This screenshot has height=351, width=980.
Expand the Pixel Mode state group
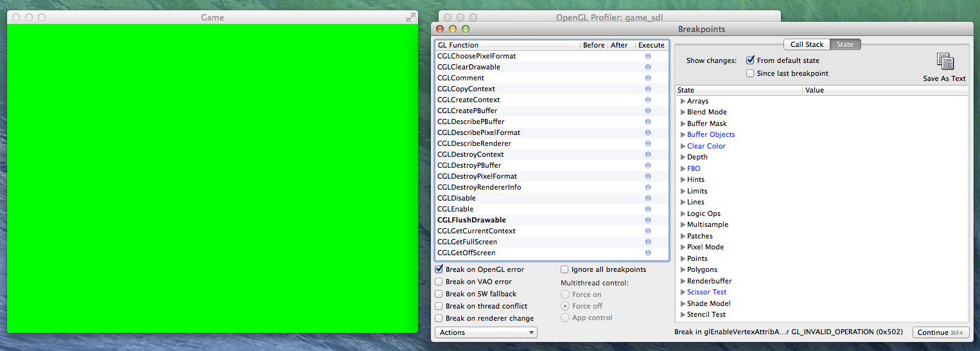click(683, 247)
